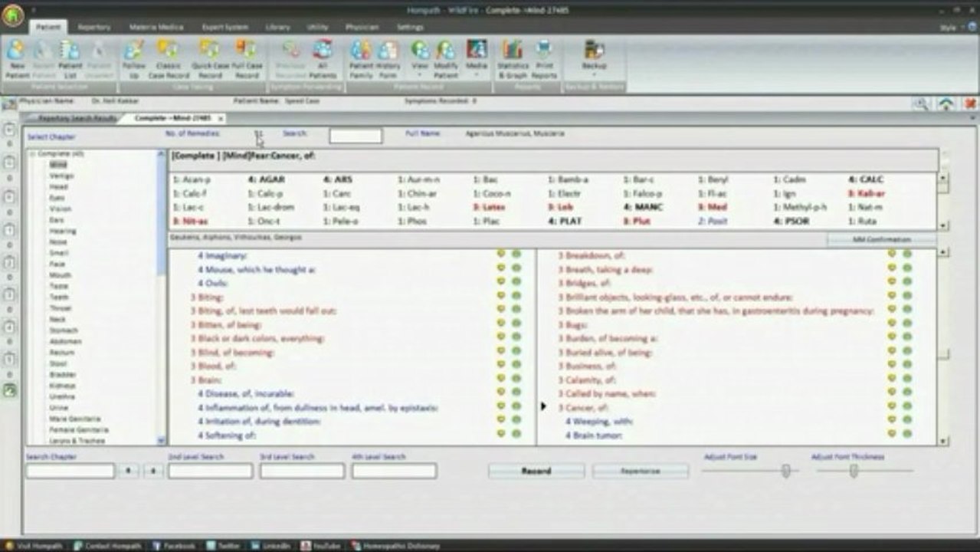Click Modify Patient in the ribbon
Image resolution: width=980 pixels, height=552 pixels.
[446, 59]
